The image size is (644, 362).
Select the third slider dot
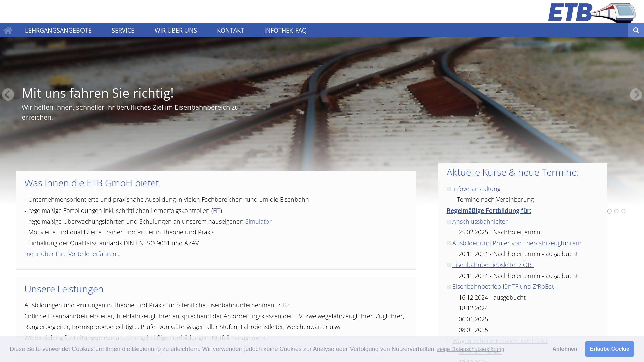coord(623,211)
